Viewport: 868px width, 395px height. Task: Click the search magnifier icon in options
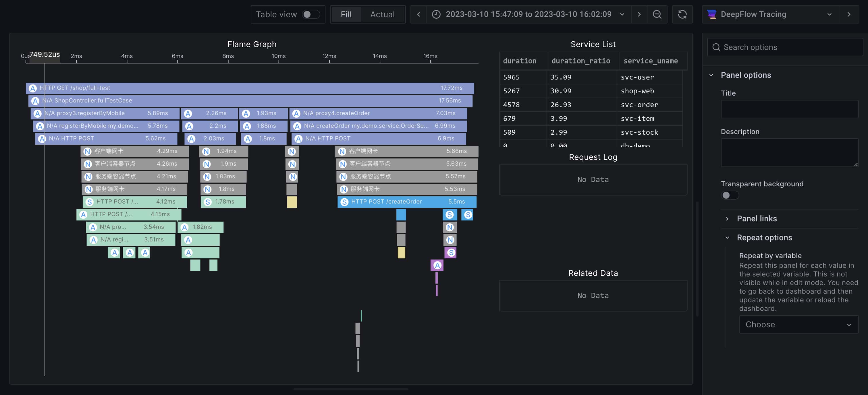click(x=716, y=47)
